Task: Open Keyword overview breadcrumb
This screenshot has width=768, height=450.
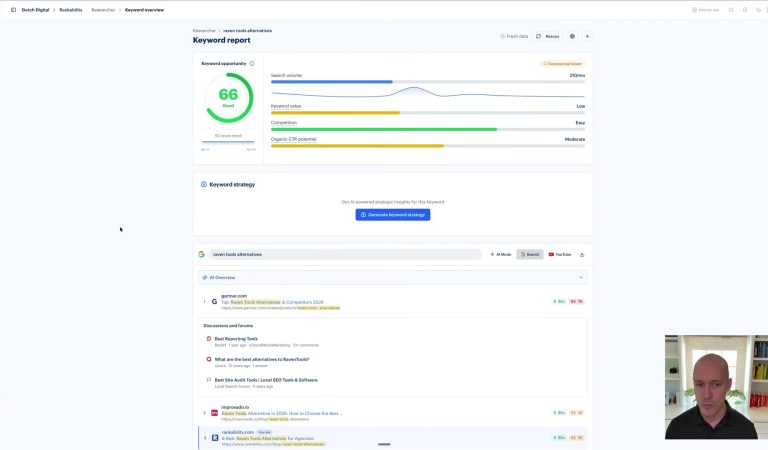Action: [144, 10]
